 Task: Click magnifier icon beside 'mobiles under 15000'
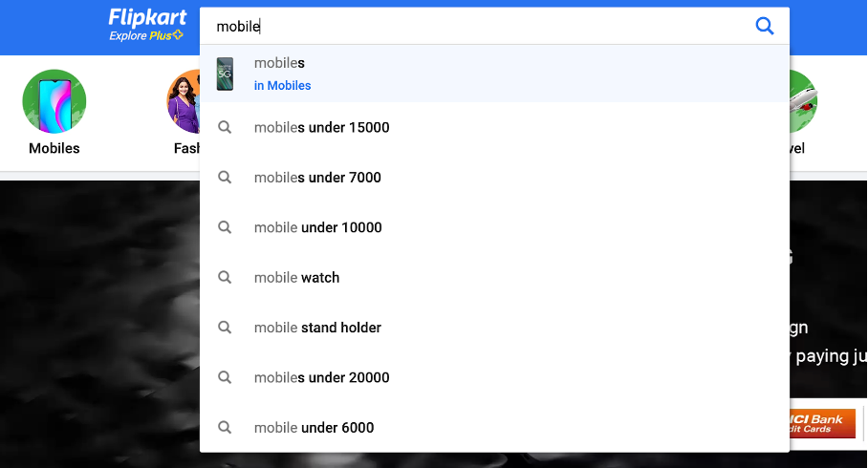(x=225, y=127)
